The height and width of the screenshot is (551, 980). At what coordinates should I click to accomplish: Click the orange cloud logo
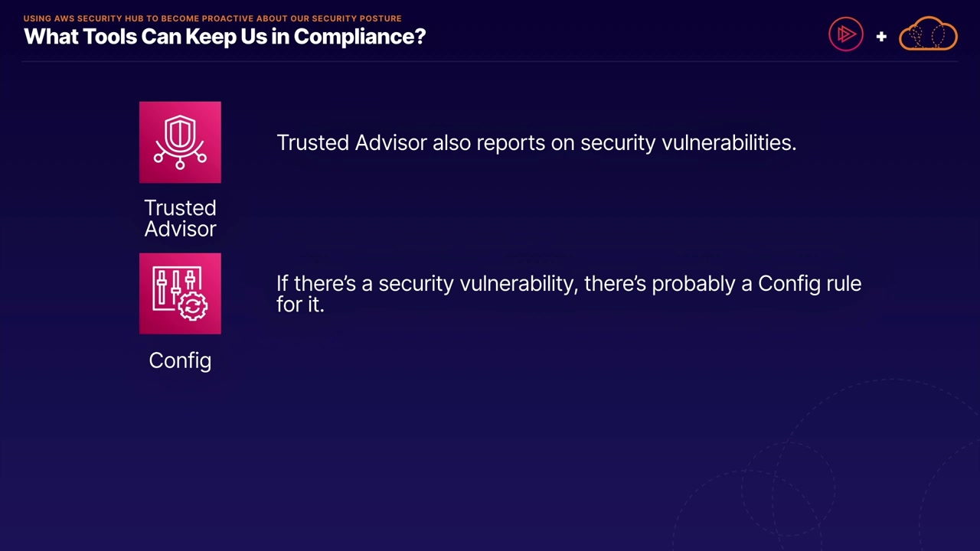pos(928,34)
